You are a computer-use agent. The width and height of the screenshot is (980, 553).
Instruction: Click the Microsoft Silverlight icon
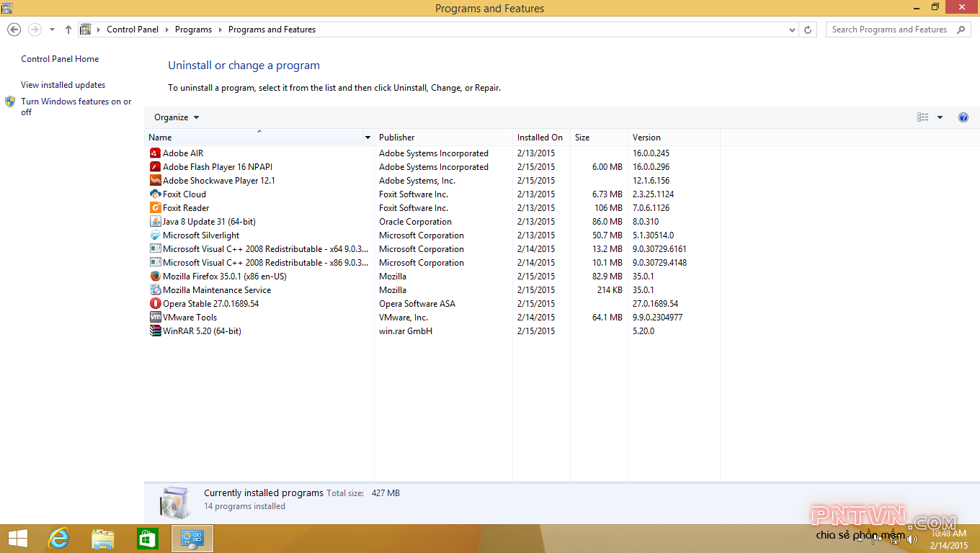(x=155, y=235)
